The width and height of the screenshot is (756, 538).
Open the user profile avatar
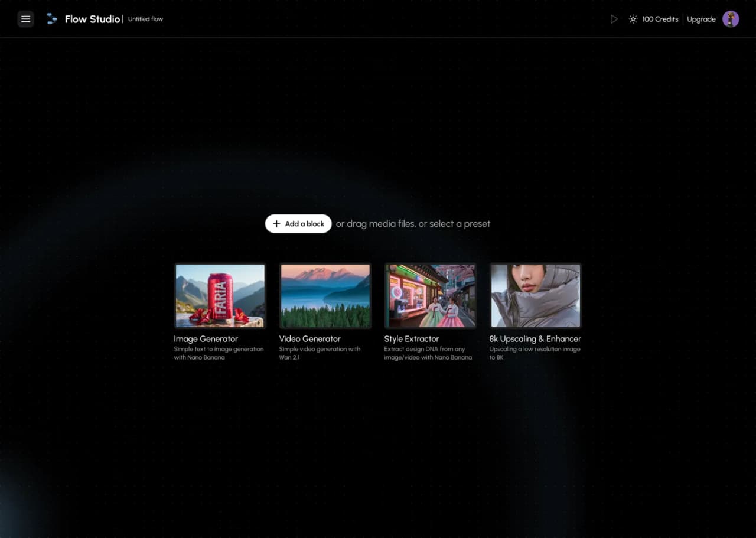click(731, 19)
